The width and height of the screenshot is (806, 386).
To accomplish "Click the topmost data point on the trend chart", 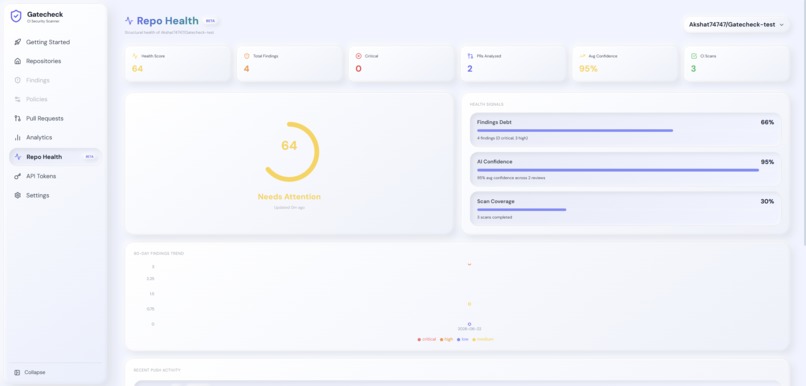I will pos(469,264).
